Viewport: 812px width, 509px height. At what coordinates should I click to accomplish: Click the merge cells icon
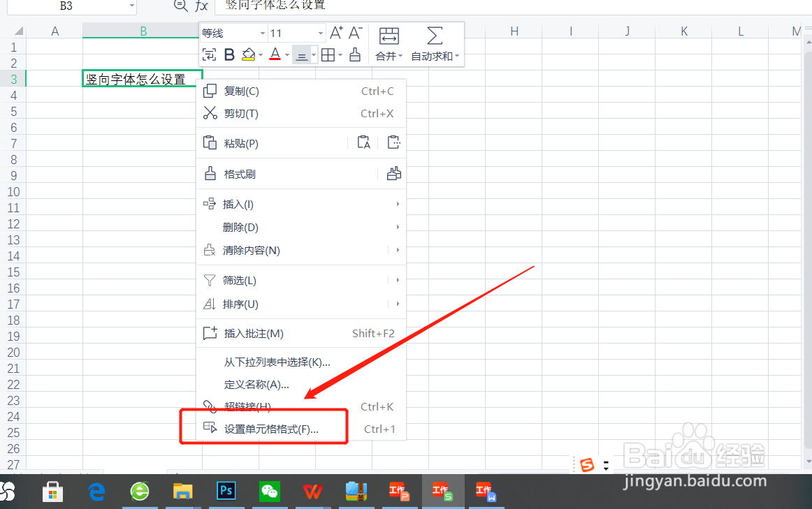[x=389, y=36]
